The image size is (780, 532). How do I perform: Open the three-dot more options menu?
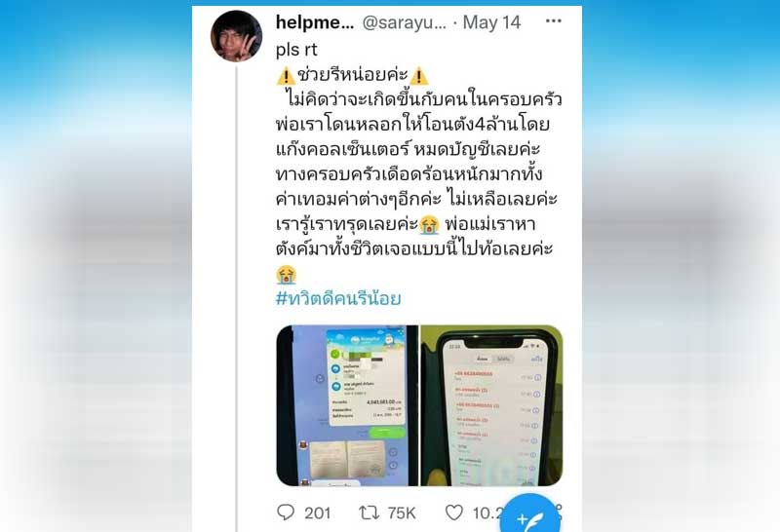(x=553, y=21)
